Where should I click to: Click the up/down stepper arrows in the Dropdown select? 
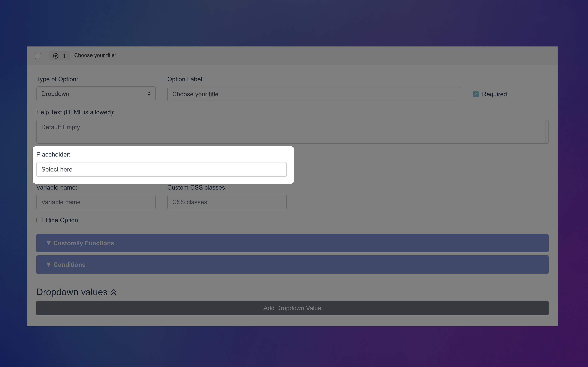pyautogui.click(x=149, y=94)
